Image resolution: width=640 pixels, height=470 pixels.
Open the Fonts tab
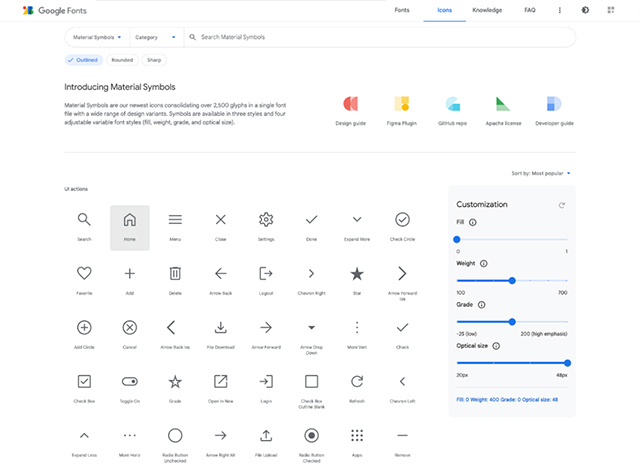[x=402, y=10]
